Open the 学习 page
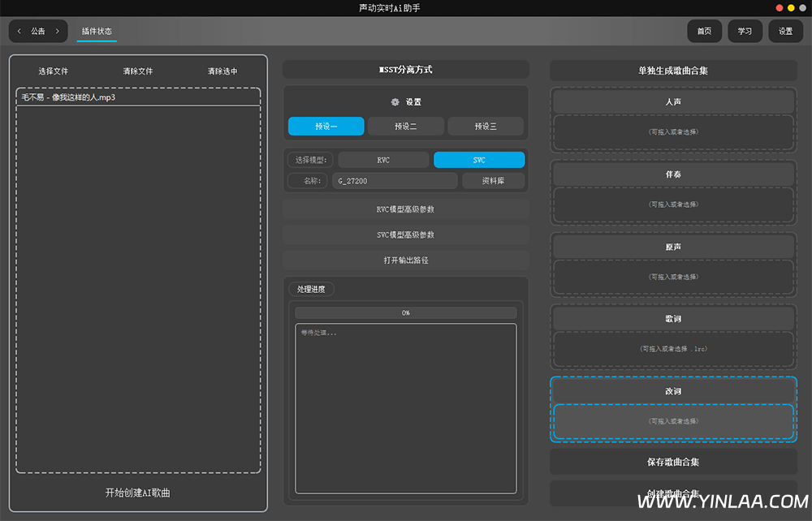The image size is (812, 521). pyautogui.click(x=745, y=32)
